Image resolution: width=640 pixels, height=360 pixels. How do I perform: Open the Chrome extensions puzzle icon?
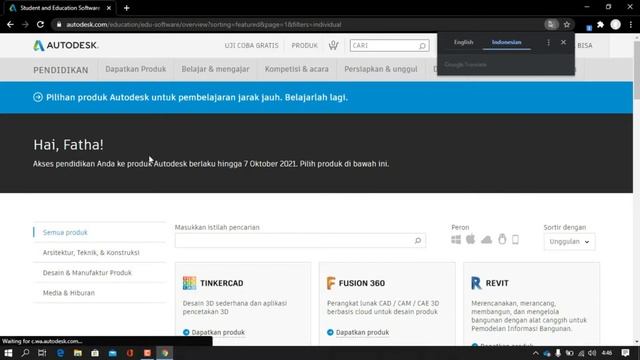click(x=600, y=24)
